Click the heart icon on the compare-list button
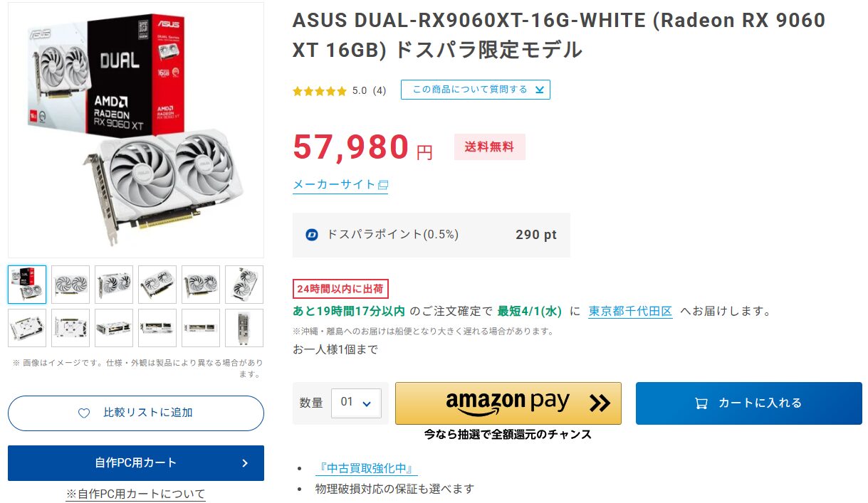Screen dimensions: 868x503 pos(84,413)
